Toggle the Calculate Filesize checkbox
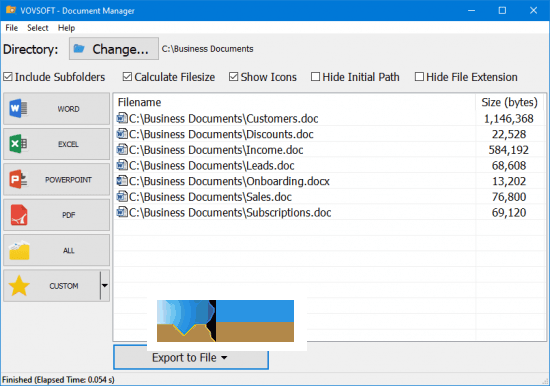The height and width of the screenshot is (386, 550). (127, 76)
